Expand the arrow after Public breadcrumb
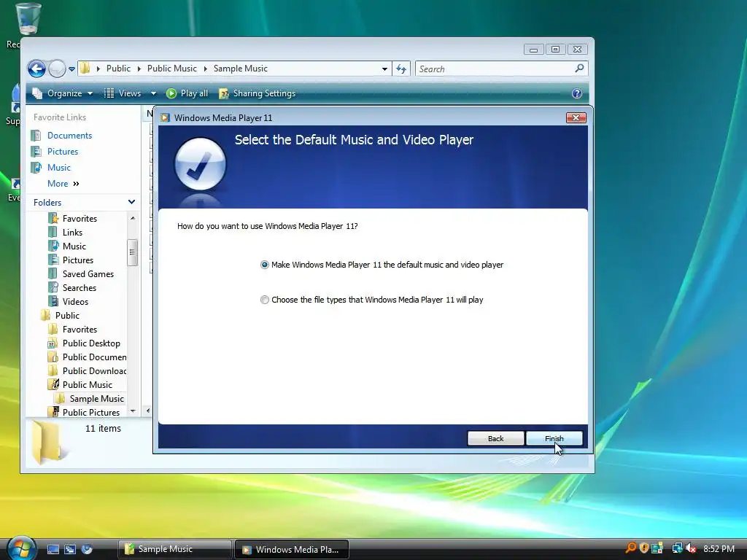The width and height of the screenshot is (747, 560). tap(139, 69)
